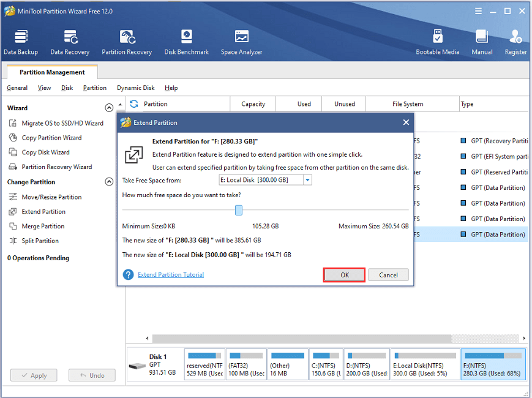Click the Undo button
Screen dimensions: 532x398
click(x=92, y=375)
